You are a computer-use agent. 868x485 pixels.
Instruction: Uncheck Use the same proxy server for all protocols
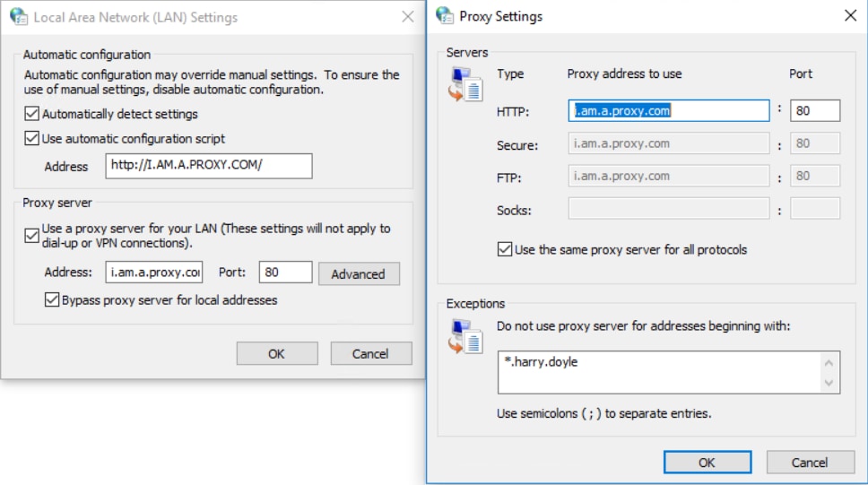click(x=505, y=249)
